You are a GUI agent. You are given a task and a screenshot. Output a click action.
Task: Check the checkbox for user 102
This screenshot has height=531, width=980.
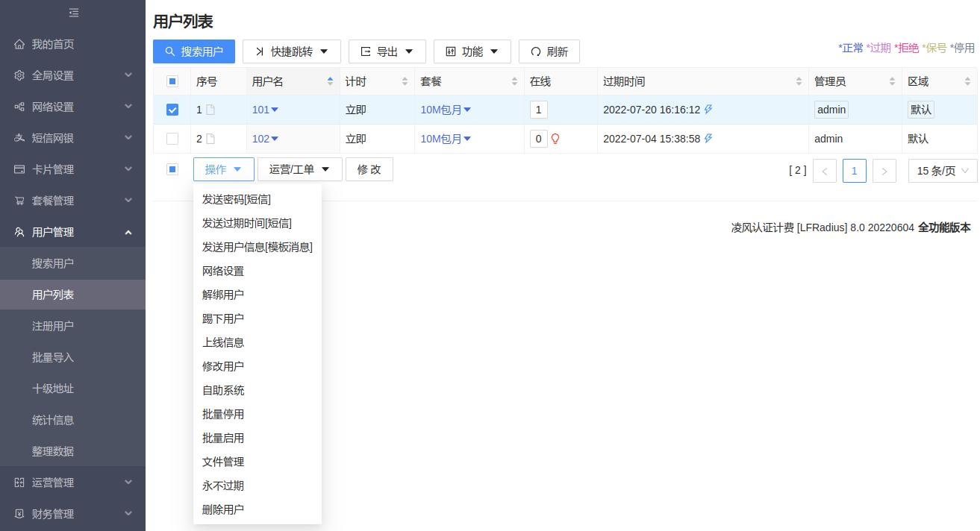(172, 139)
